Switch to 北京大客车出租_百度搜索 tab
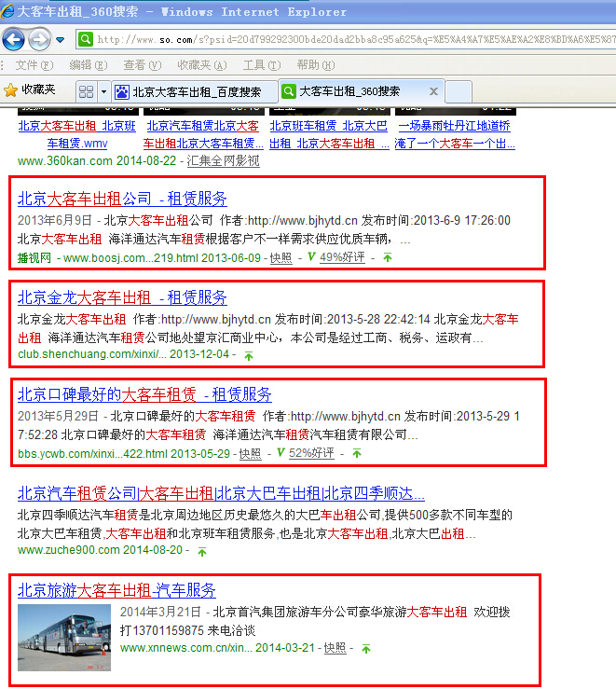Screen dimensions: 616x689 pos(195,92)
